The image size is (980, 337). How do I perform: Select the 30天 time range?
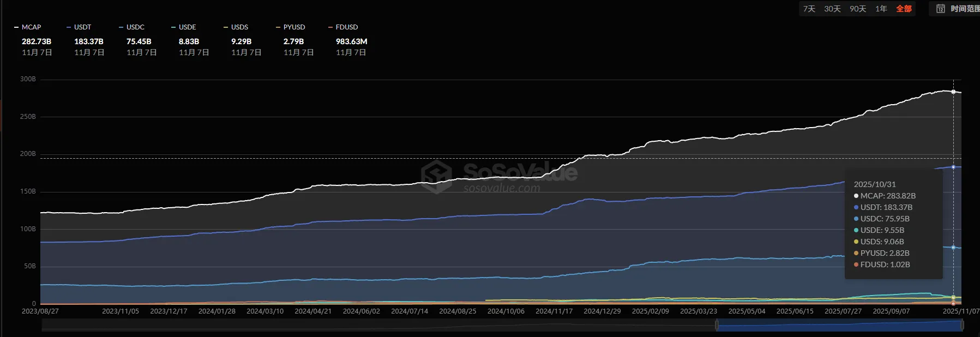(x=832, y=9)
